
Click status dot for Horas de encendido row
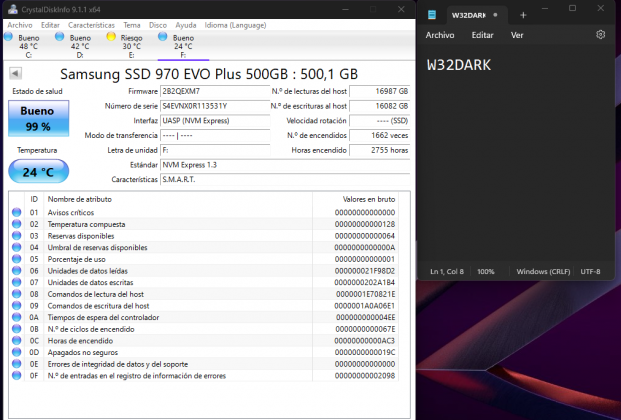pos(17,341)
